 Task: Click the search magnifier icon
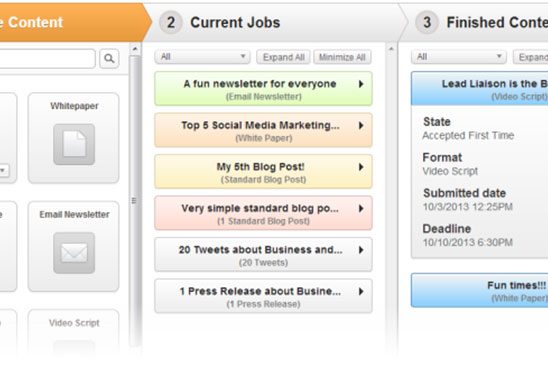point(109,58)
